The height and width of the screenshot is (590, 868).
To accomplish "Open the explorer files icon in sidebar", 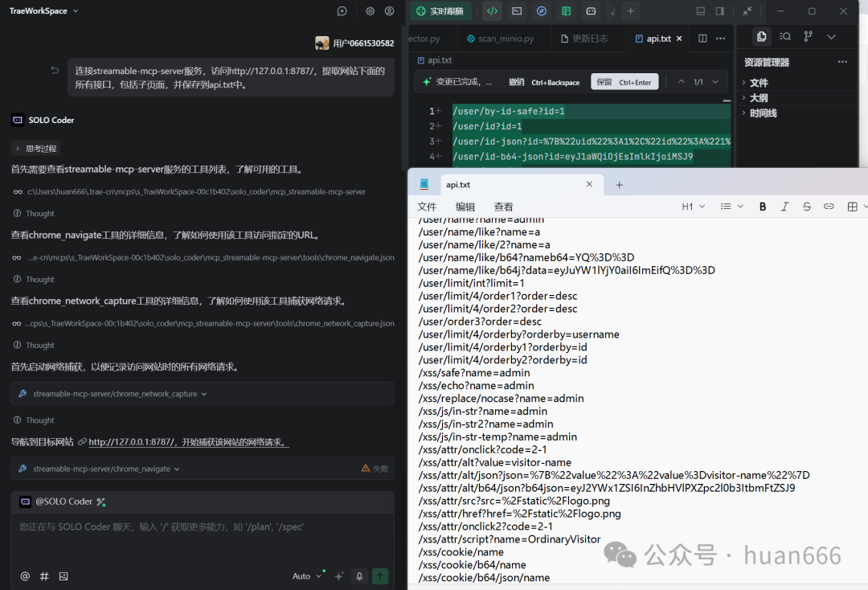I will point(762,36).
